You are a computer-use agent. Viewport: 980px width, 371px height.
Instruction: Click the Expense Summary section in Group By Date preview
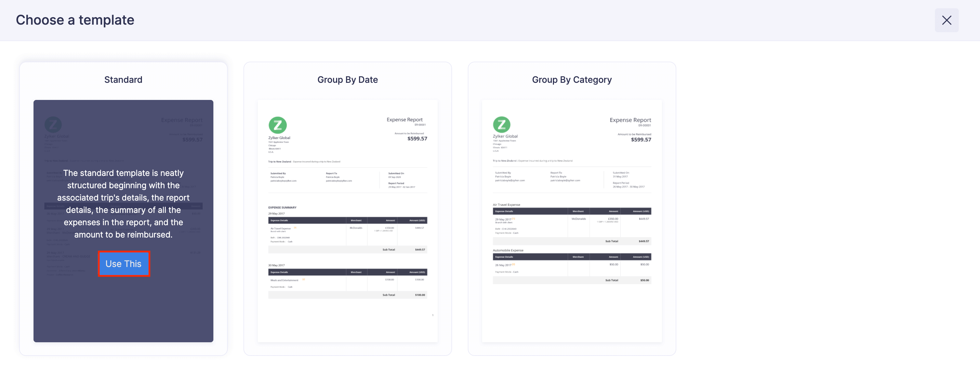coord(283,208)
